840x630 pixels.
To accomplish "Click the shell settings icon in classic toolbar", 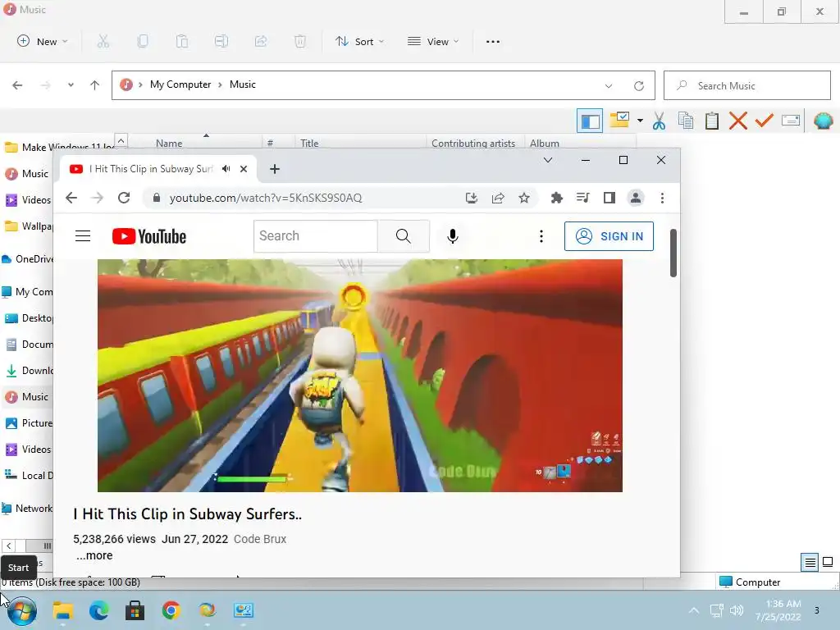I will click(x=823, y=121).
